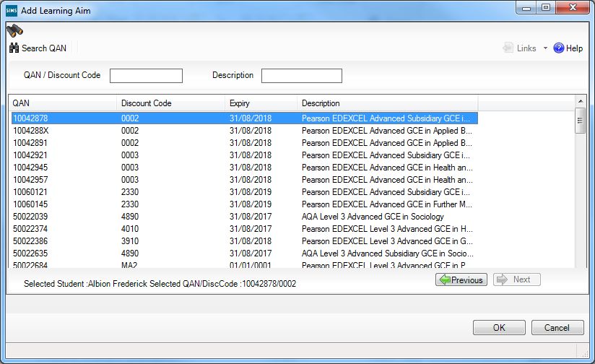Click the large binoculars icon
Screen dimensions: 595x364
click(15, 30)
